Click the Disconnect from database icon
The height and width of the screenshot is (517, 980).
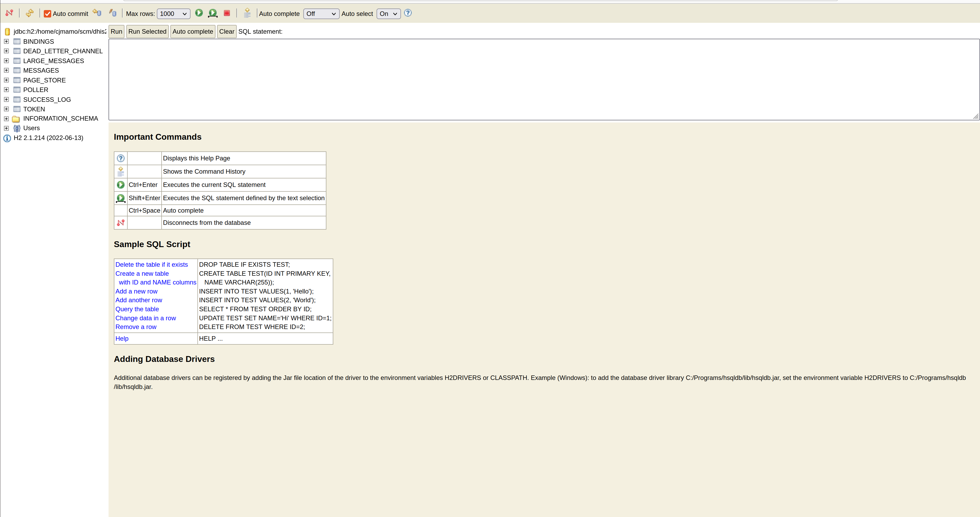point(10,14)
